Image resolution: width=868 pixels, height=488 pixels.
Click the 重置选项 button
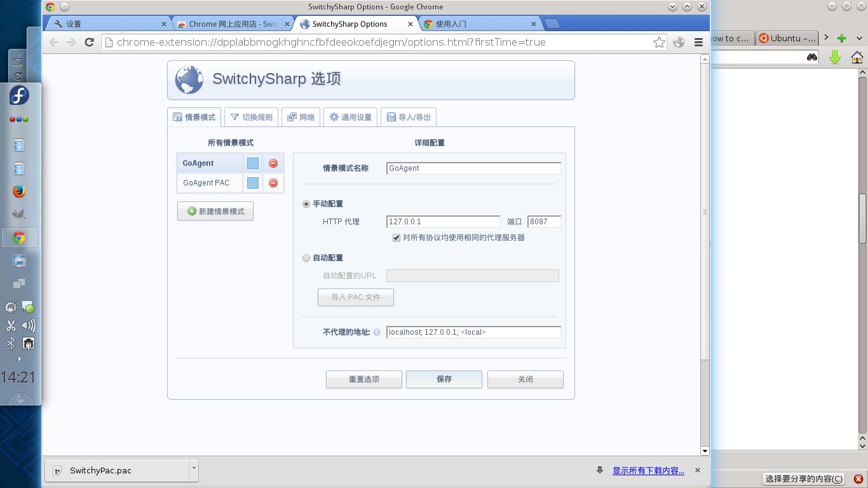(364, 379)
